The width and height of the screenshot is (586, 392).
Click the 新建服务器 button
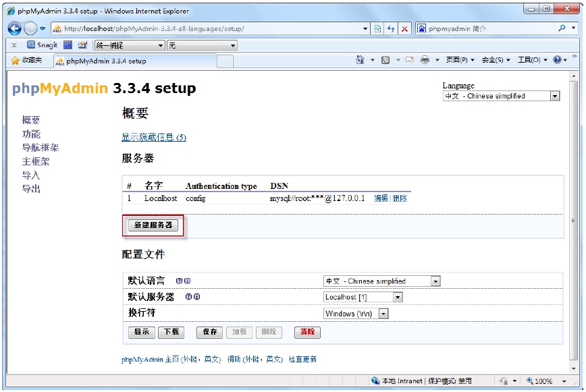point(153,225)
